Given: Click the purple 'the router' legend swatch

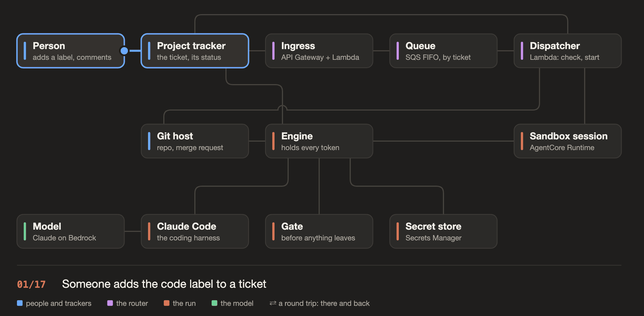Looking at the screenshot, I should tap(110, 303).
